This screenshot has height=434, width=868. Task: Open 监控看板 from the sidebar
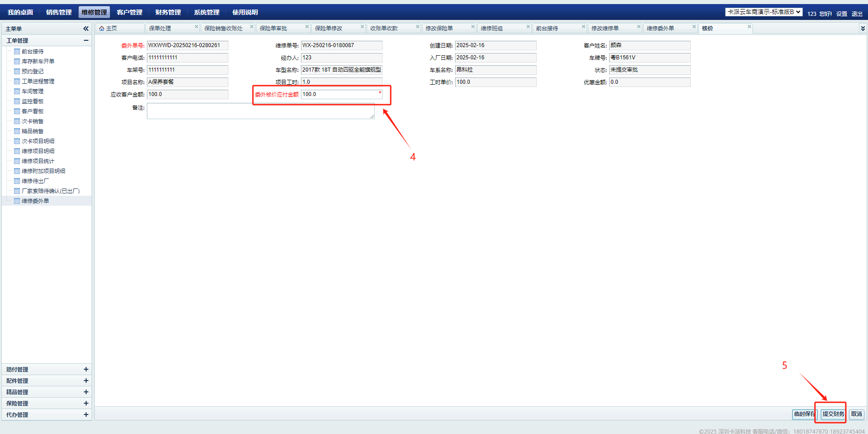click(x=33, y=101)
